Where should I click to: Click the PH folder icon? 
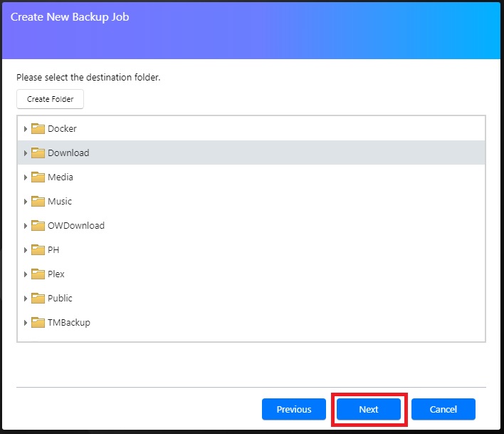(x=38, y=249)
